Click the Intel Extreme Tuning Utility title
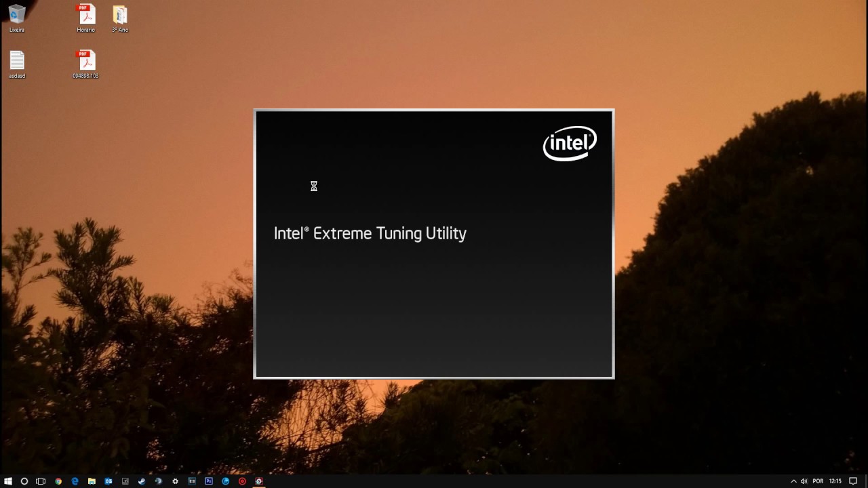Screen dimensions: 868x488 point(370,233)
